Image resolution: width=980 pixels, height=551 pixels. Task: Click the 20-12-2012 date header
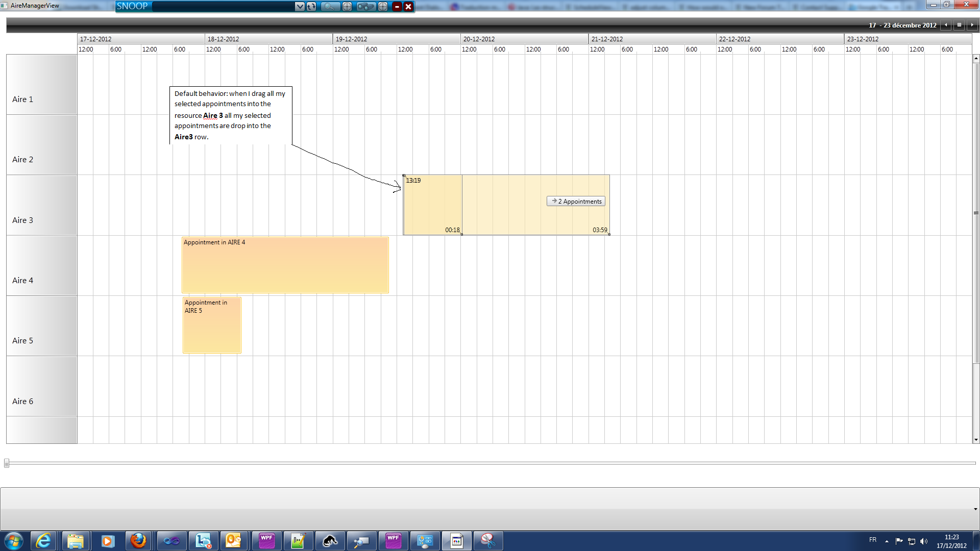pyautogui.click(x=524, y=39)
